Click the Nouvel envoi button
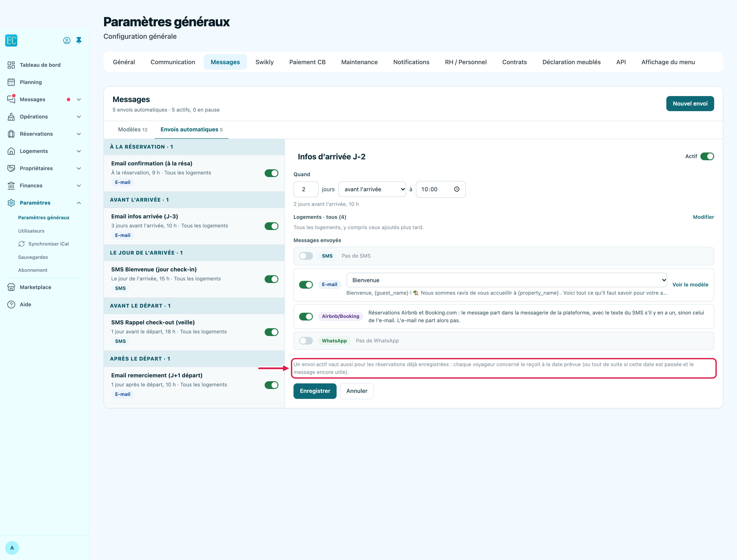This screenshot has height=560, width=737. point(690,103)
